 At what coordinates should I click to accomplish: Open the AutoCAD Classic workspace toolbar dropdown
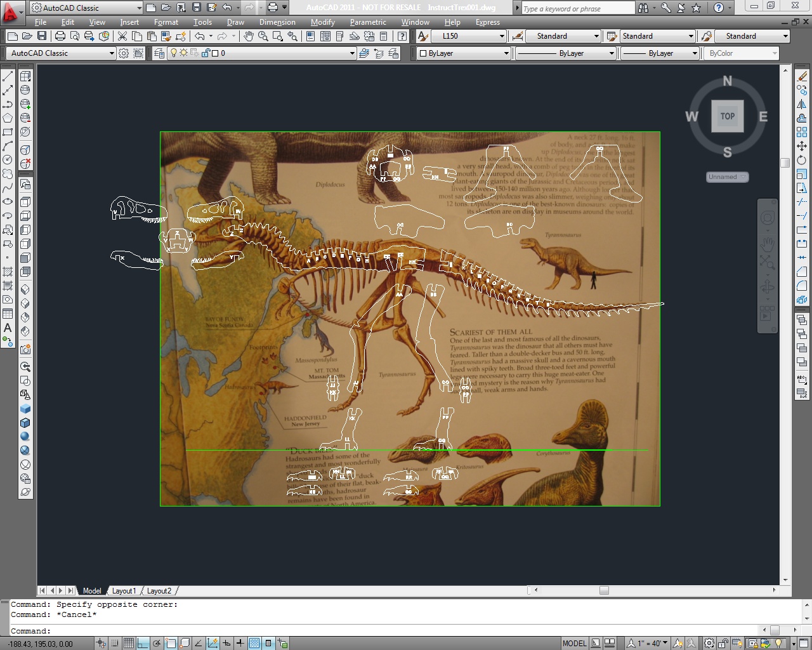point(61,53)
